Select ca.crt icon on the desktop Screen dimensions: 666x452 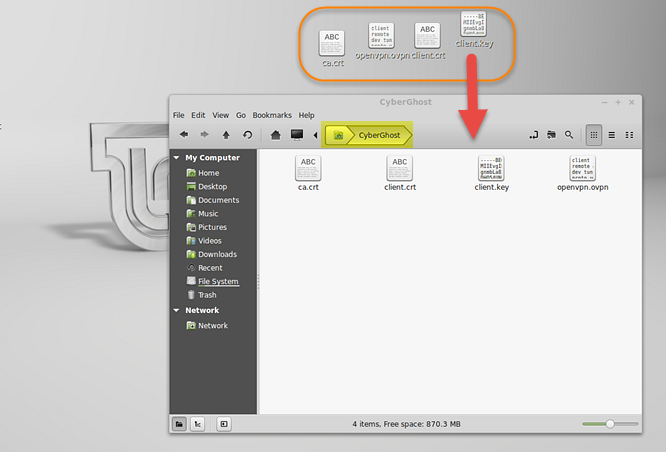tap(332, 49)
